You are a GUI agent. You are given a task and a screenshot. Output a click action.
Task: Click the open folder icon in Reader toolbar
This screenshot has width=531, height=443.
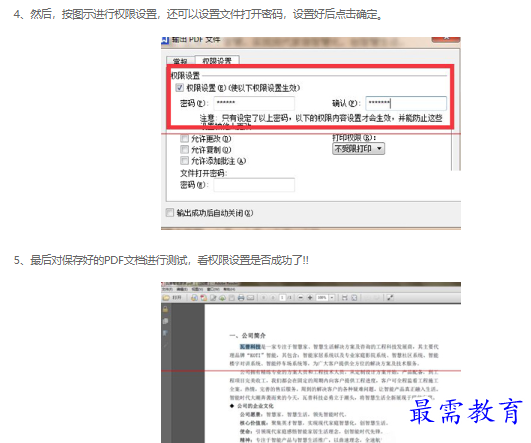coord(166,298)
